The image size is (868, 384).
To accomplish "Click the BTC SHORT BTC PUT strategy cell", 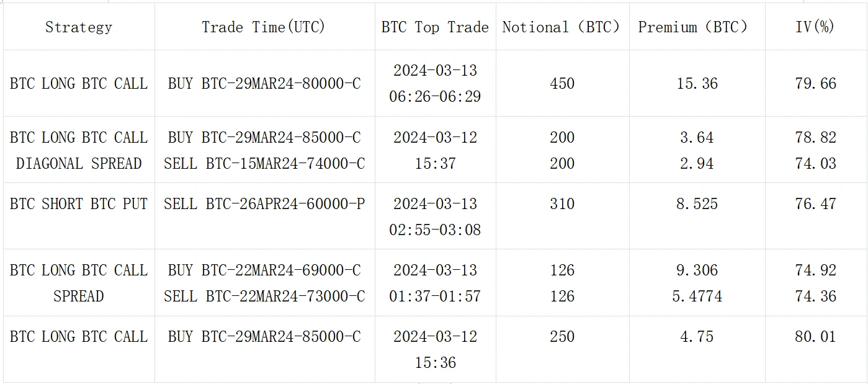I will click(79, 204).
